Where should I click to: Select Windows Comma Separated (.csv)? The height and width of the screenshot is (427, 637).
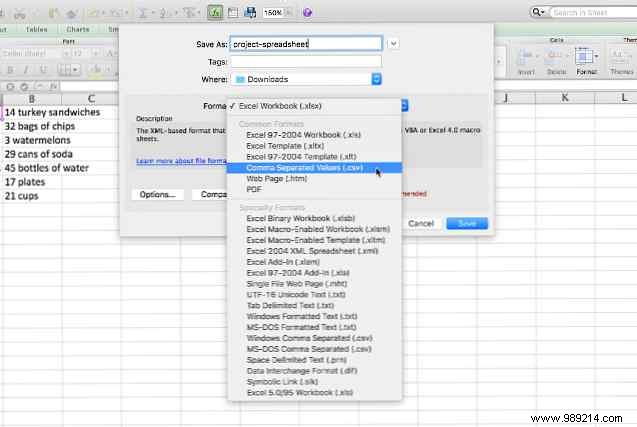tap(314, 338)
